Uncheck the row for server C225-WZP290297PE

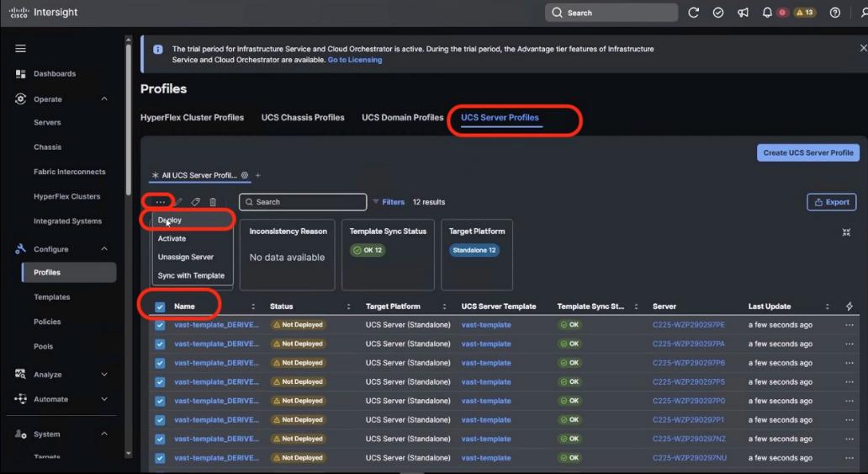[160, 325]
